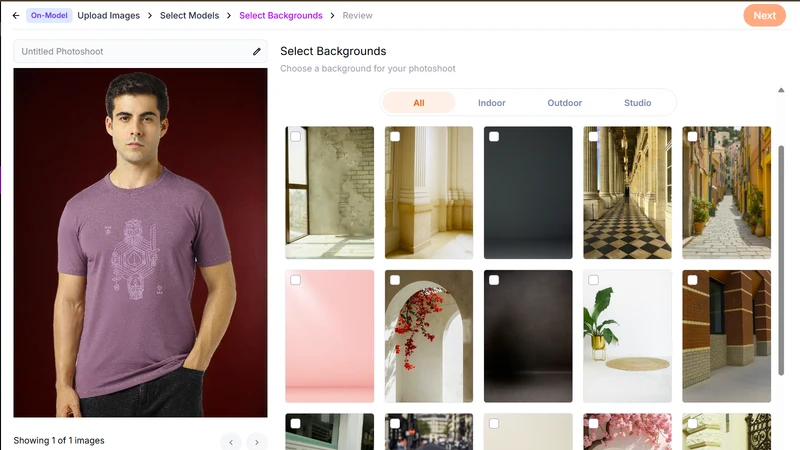Click the On-Model badge
The width and height of the screenshot is (800, 450).
49,15
